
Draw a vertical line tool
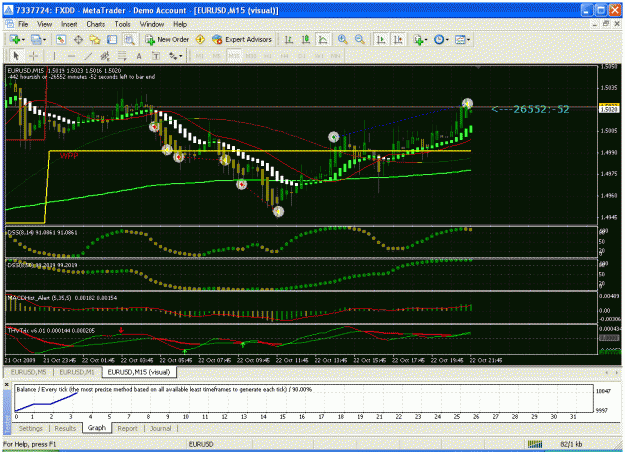pyautogui.click(x=55, y=56)
